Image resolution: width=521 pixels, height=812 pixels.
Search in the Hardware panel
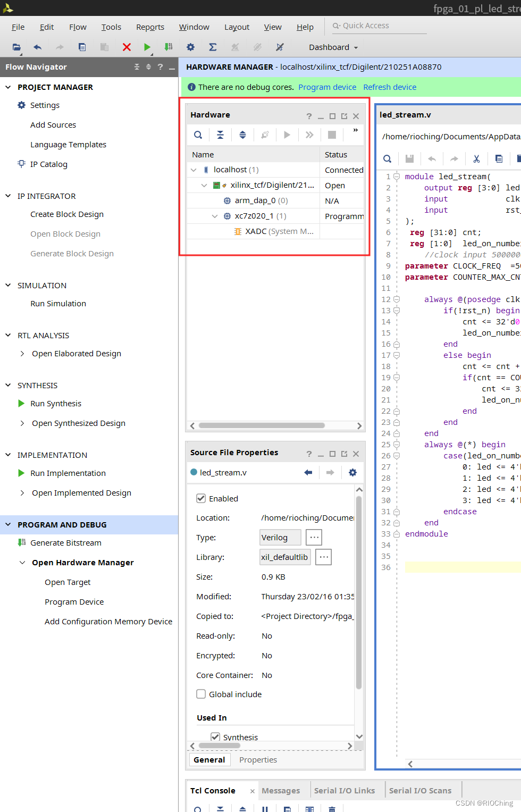(198, 135)
